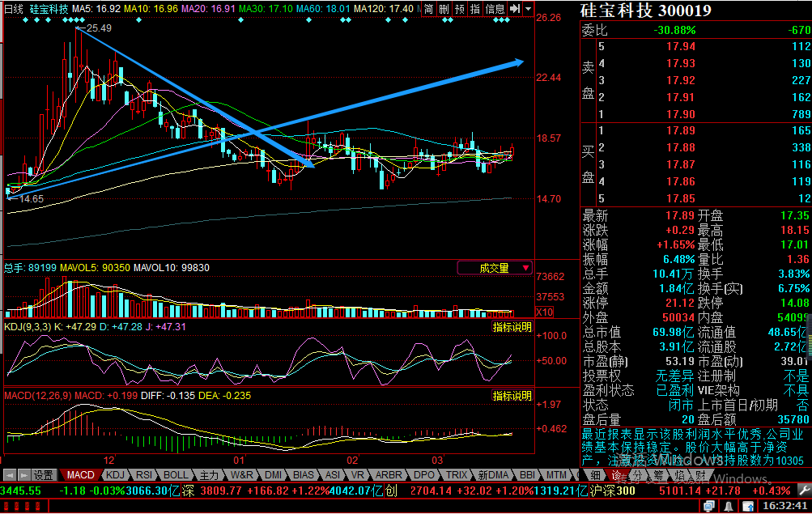Screen dimensions: 812x514
Task: Click the 预 button in chart toolbar
Action: click(460, 9)
